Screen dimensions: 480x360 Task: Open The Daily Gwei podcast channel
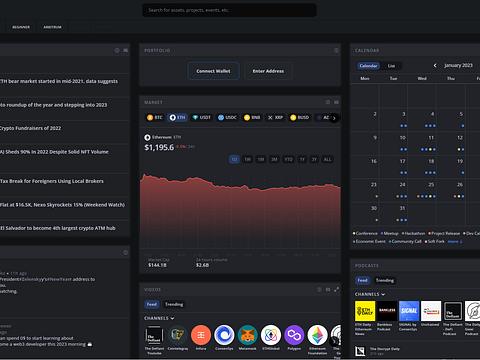click(x=473, y=318)
